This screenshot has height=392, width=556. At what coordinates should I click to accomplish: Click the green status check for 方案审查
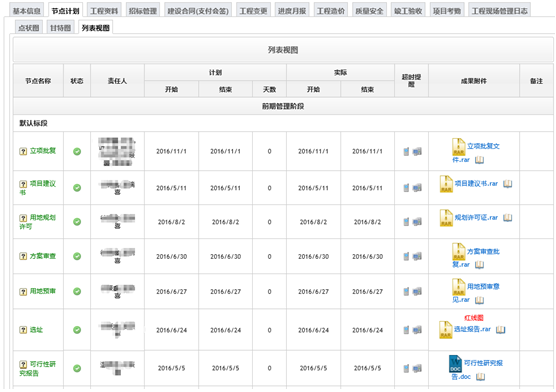pos(77,256)
